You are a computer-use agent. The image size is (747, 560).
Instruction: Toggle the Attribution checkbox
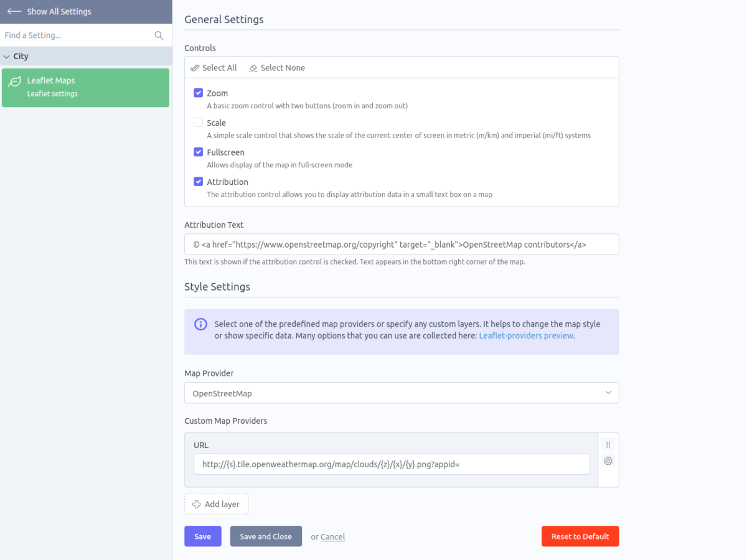click(198, 182)
